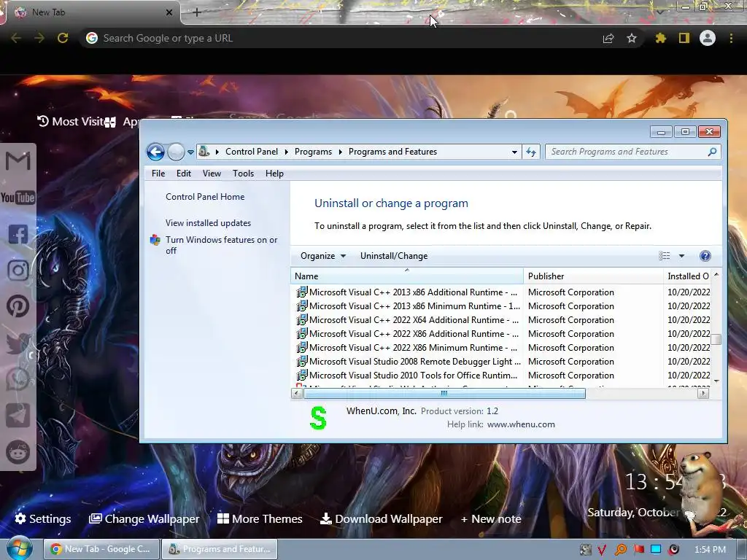Open a new Chrome tab with plus
Image resolution: width=747 pixels, height=560 pixels.
(197, 12)
